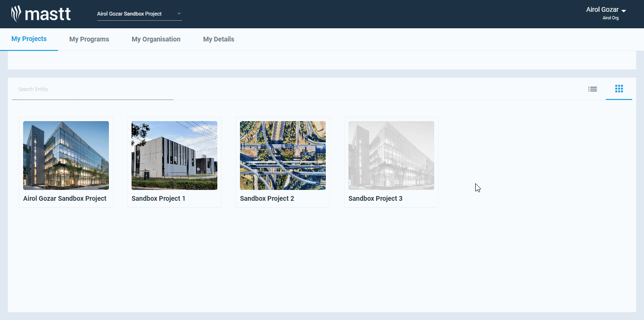Open the Sandbox Project 2 highway thumbnail
Image resolution: width=644 pixels, height=320 pixels.
pos(282,156)
